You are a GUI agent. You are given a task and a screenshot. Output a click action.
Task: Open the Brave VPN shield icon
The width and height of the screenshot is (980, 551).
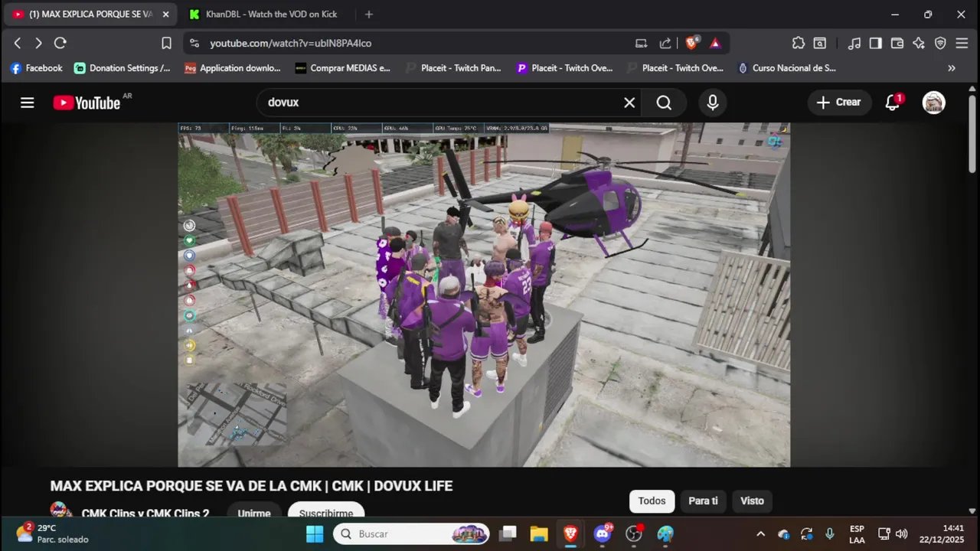coord(940,44)
